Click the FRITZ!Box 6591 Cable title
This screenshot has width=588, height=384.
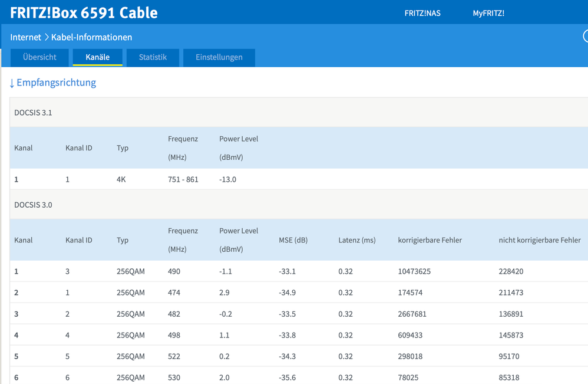point(84,13)
